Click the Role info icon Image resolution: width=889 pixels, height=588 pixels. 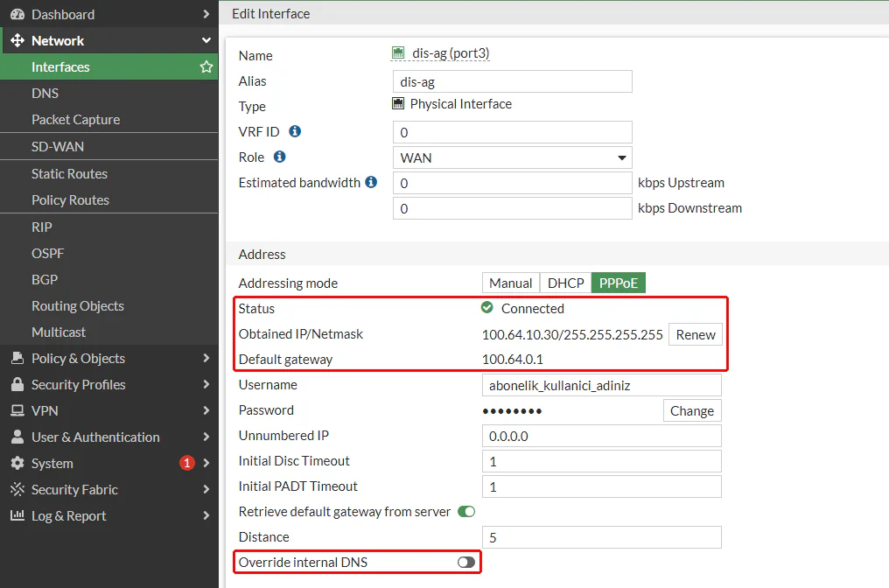(279, 157)
